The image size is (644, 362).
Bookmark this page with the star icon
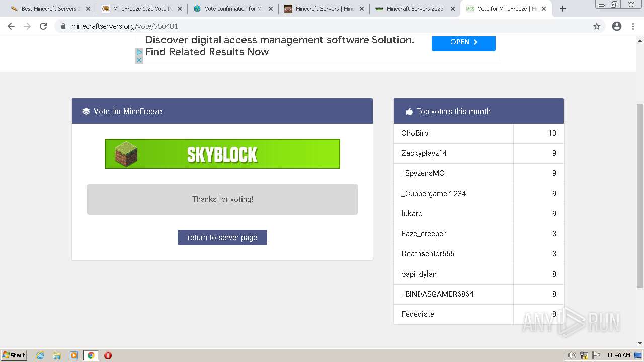597,26
